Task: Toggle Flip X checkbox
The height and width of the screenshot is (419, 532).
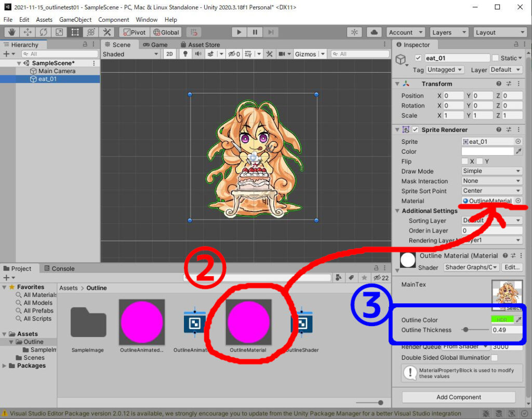Action: coord(465,161)
